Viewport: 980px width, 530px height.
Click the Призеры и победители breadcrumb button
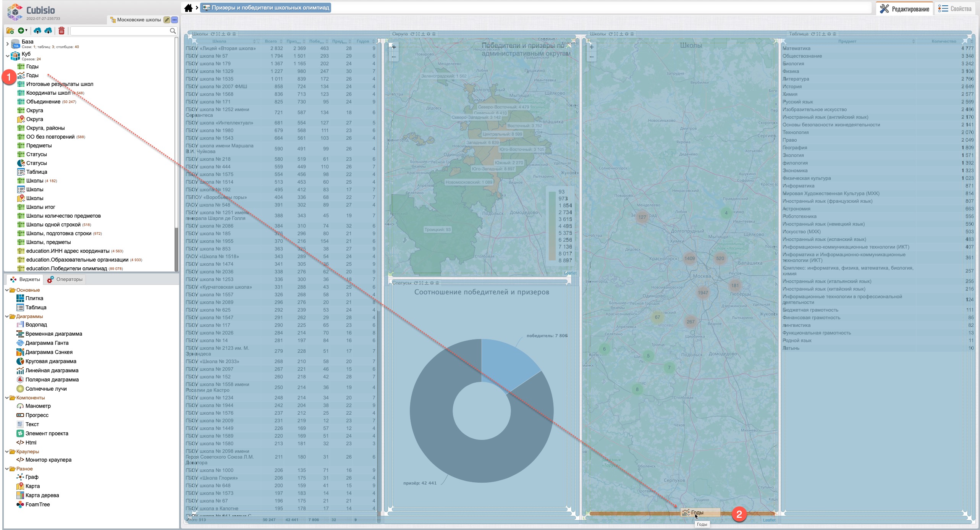pyautogui.click(x=266, y=8)
